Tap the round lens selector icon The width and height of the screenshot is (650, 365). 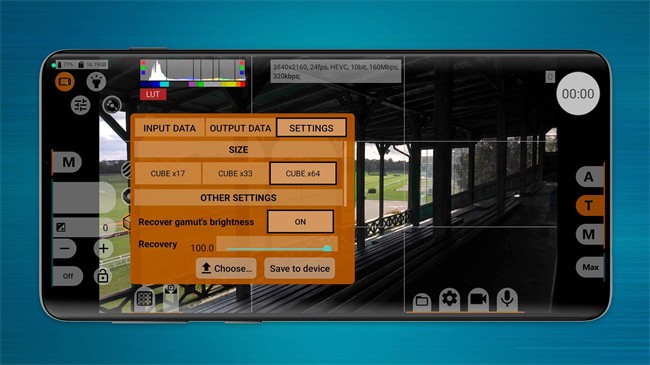(x=112, y=105)
